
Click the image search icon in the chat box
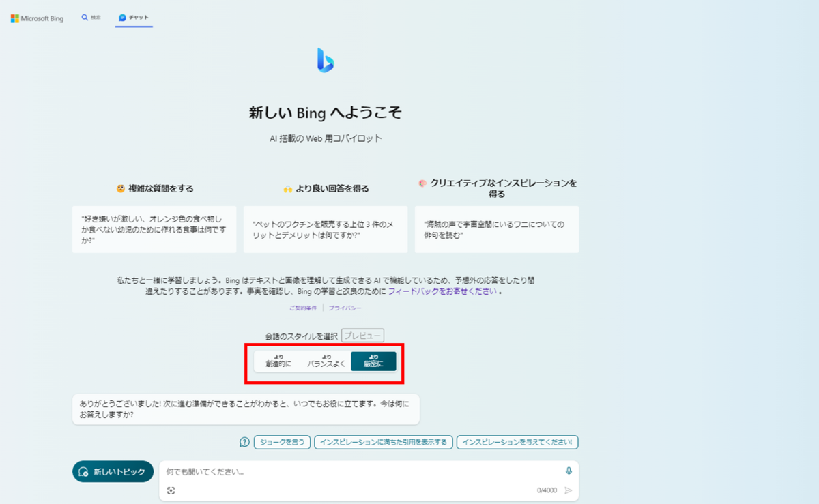tap(171, 490)
